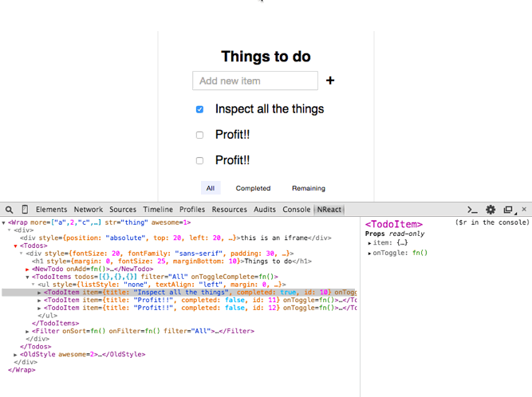Click the plus icon to add item
The width and height of the screenshot is (532, 397).
[330, 81]
